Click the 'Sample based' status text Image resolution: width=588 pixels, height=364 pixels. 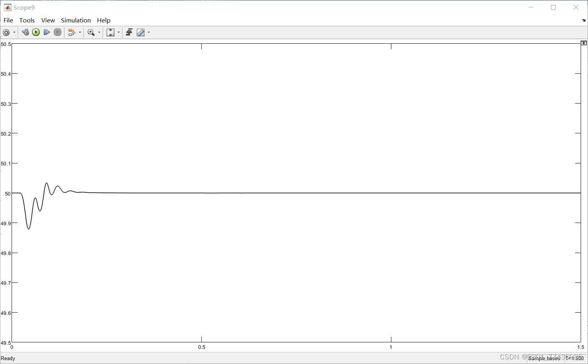[x=544, y=358]
